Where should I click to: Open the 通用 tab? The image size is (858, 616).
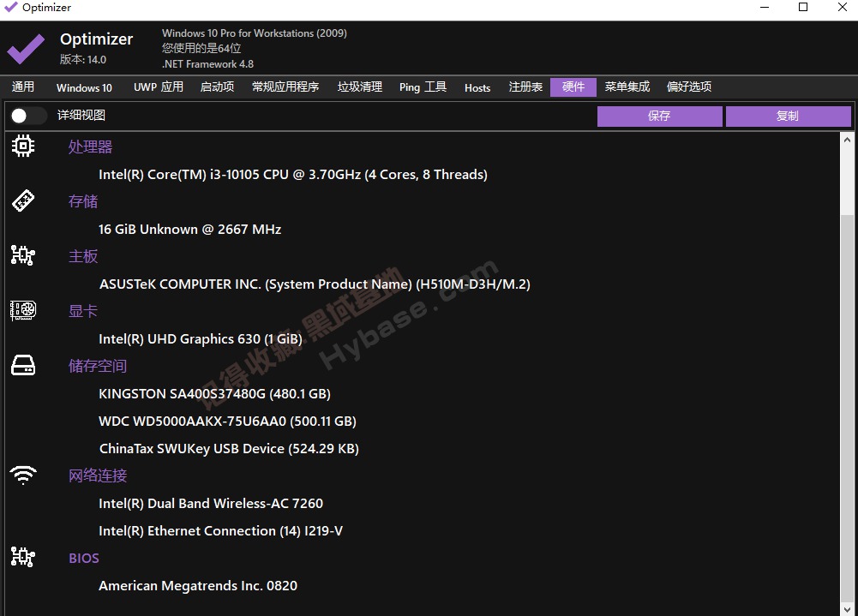23,87
